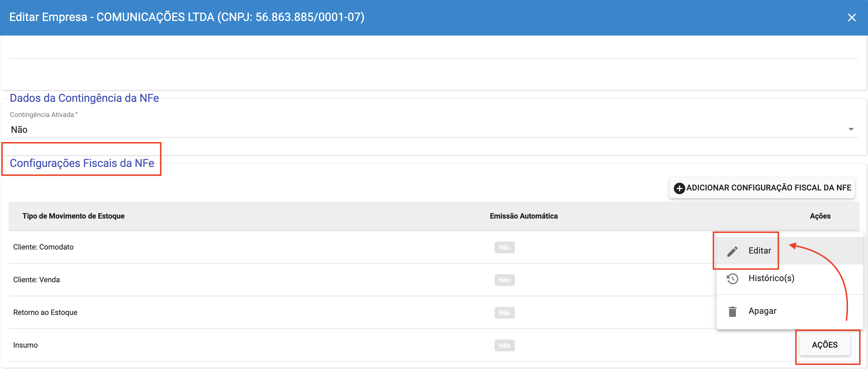Click the pencil icon next to Editar

click(732, 251)
